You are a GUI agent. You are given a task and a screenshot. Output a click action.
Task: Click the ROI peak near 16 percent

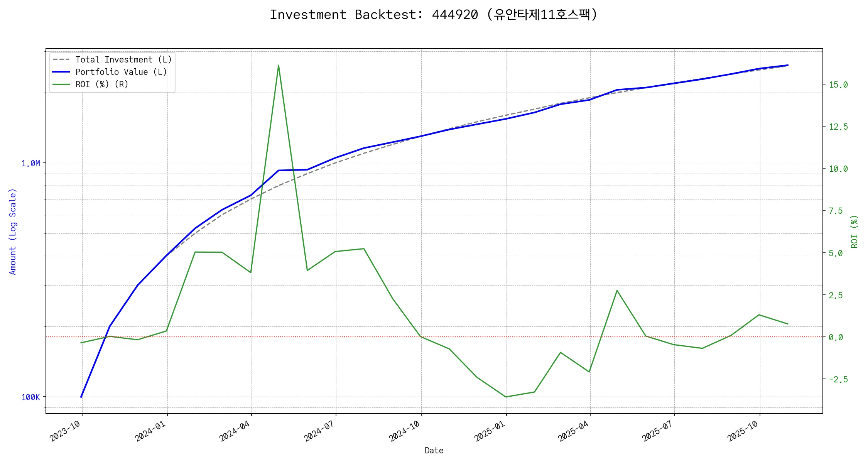point(279,66)
